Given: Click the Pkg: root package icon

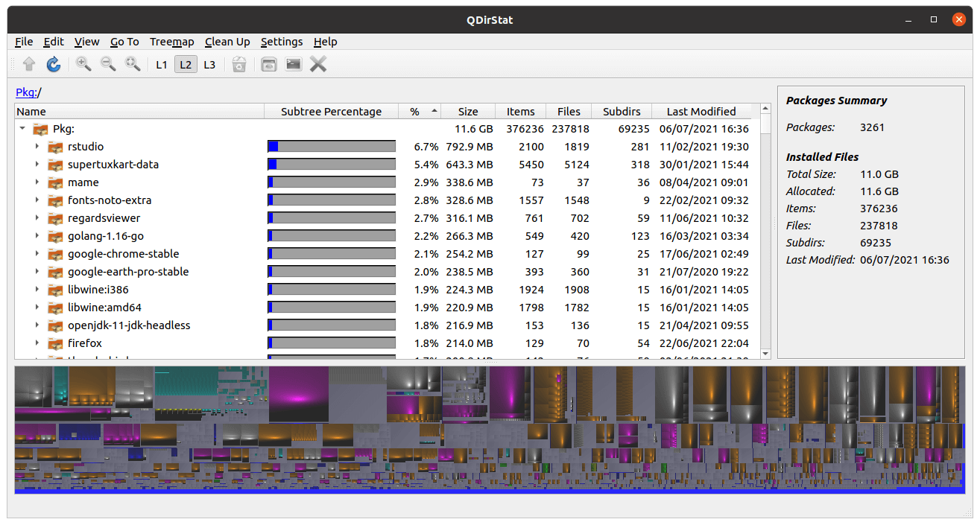Looking at the screenshot, I should 41,129.
